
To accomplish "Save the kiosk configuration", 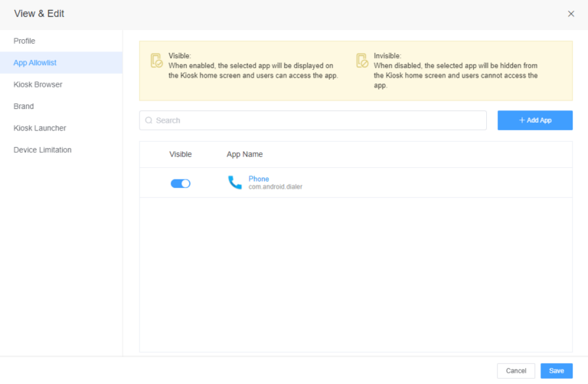I will tap(557, 370).
